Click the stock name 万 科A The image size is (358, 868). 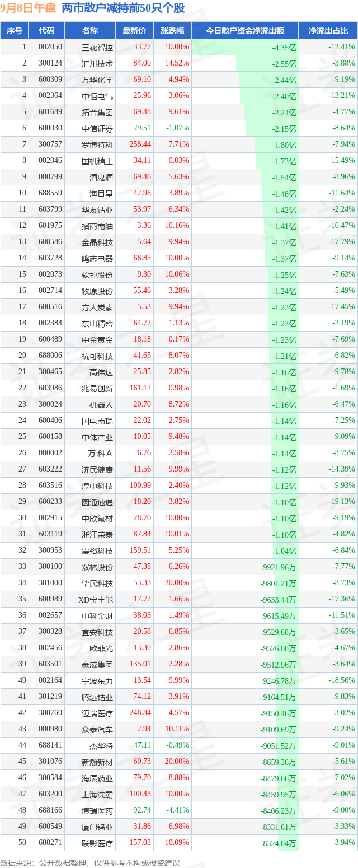pos(100,453)
